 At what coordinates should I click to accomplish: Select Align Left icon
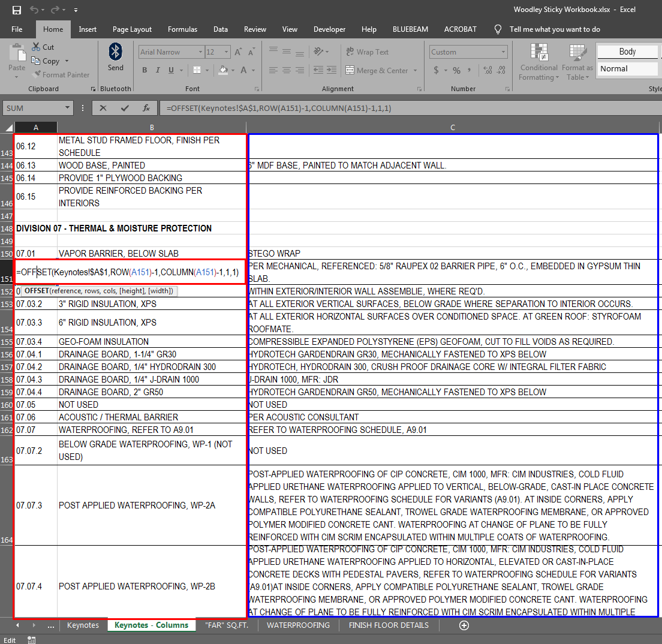tap(273, 70)
